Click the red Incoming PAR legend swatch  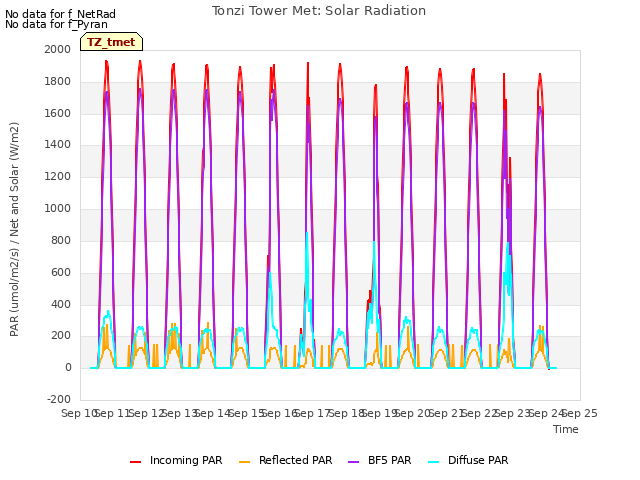click(136, 462)
